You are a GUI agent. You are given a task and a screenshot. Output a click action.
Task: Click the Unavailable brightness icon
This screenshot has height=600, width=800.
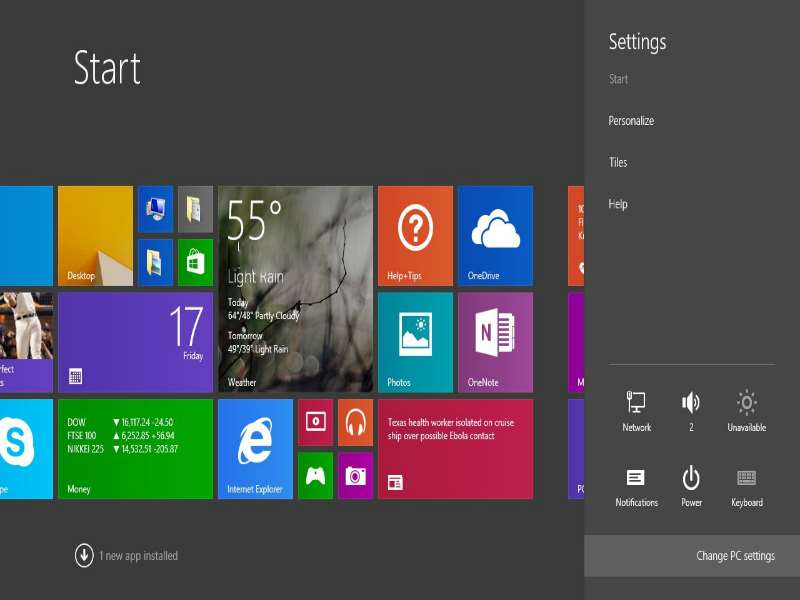[746, 404]
